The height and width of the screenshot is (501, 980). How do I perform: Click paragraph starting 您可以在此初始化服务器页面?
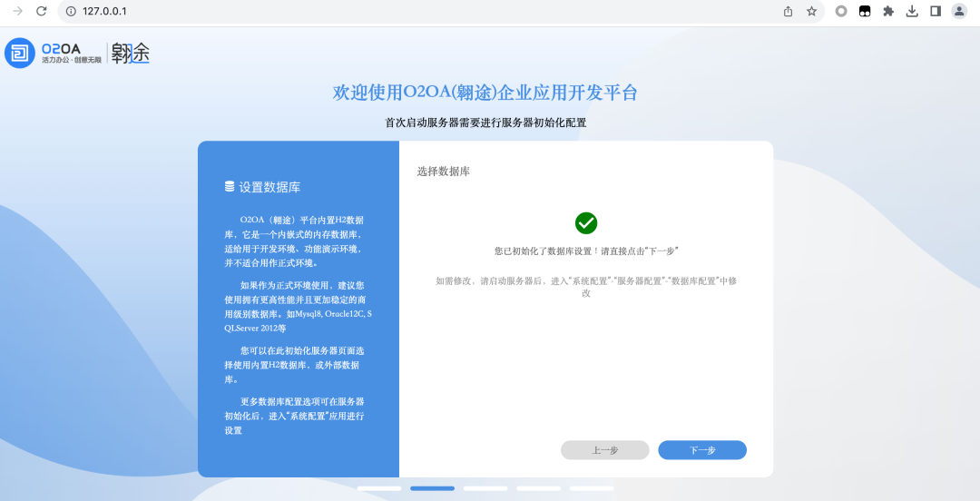point(294,365)
